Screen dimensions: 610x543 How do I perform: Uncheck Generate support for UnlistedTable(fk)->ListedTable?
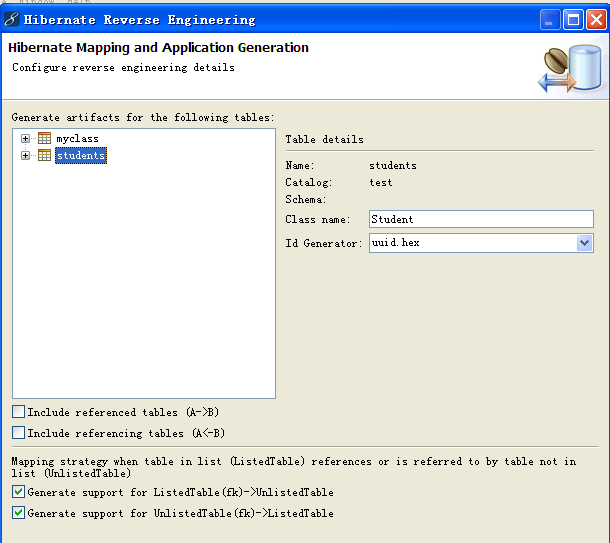point(18,513)
